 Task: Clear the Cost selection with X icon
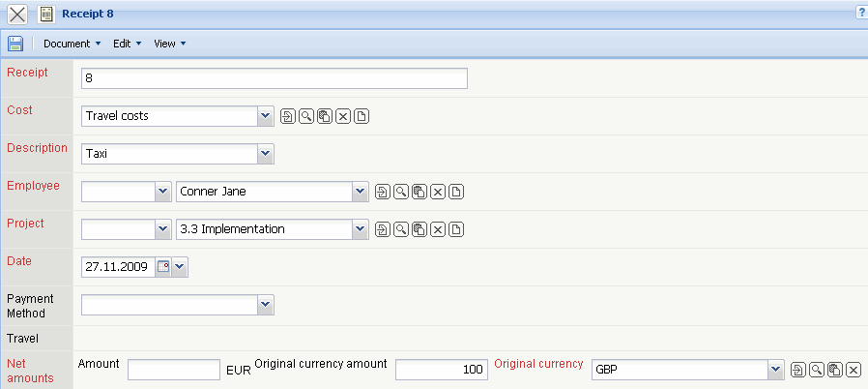(x=342, y=117)
